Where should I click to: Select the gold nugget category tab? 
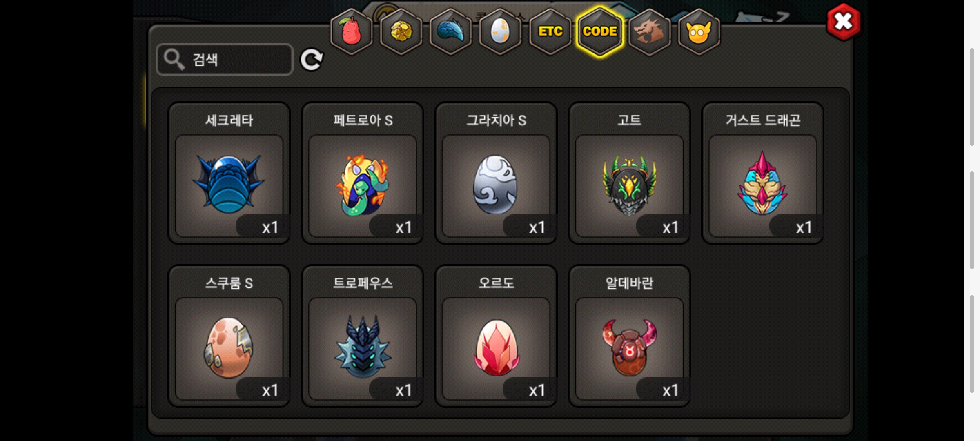[x=401, y=32]
